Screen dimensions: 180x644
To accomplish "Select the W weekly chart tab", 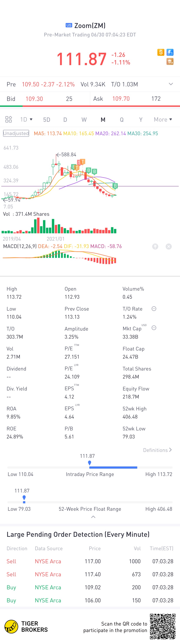I will (84, 120).
